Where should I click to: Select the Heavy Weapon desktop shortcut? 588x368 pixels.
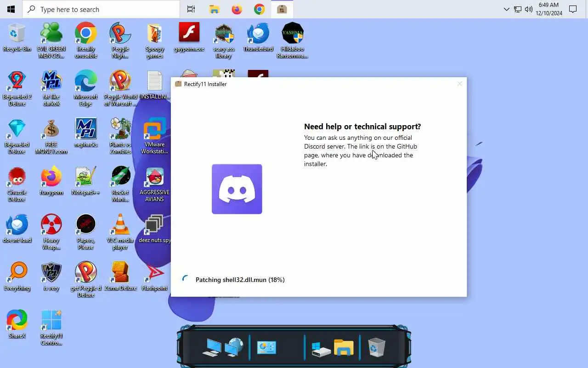pos(51,232)
